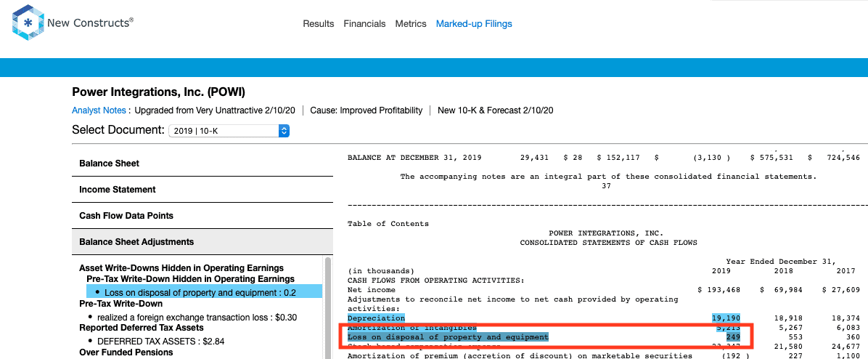
Task: Click the New Constructs hexagon logo
Action: coord(28,23)
